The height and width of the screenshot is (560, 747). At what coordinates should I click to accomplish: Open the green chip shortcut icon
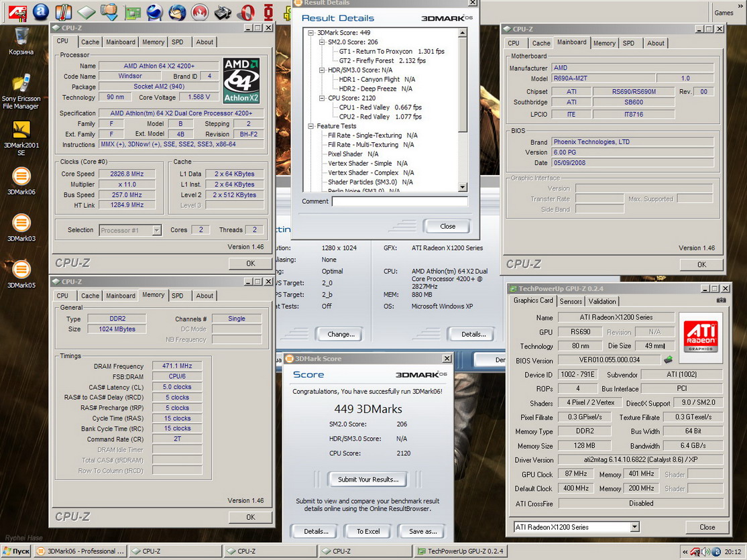tap(87, 12)
